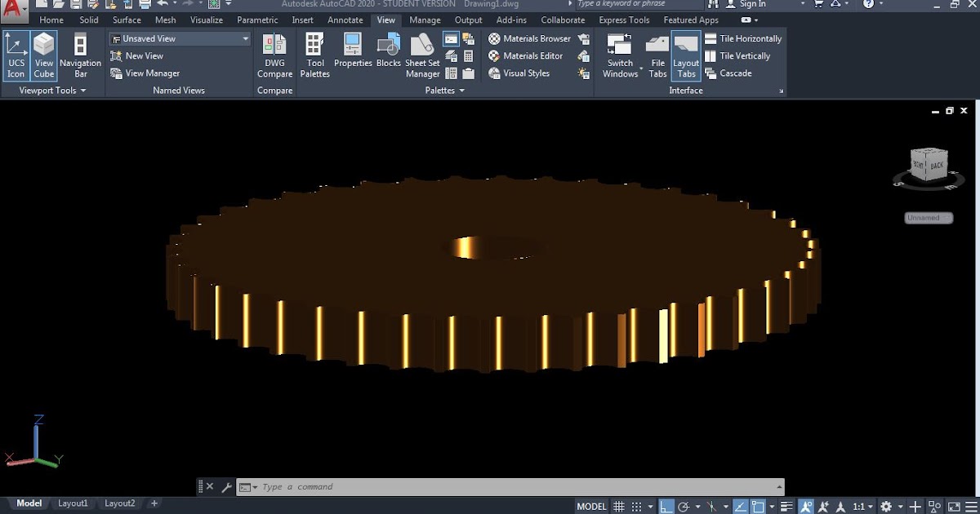Toggle the UCS Icon display
Image resolution: width=980 pixels, height=514 pixels.
(16, 55)
